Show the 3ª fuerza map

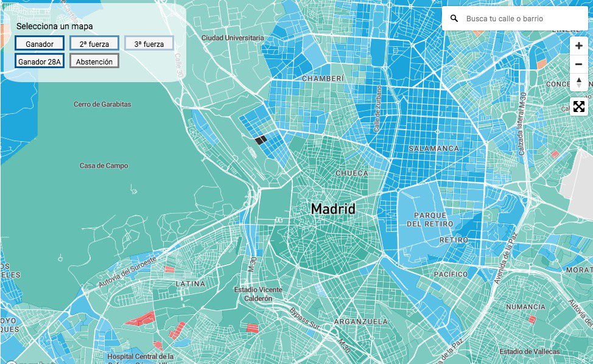click(x=149, y=44)
